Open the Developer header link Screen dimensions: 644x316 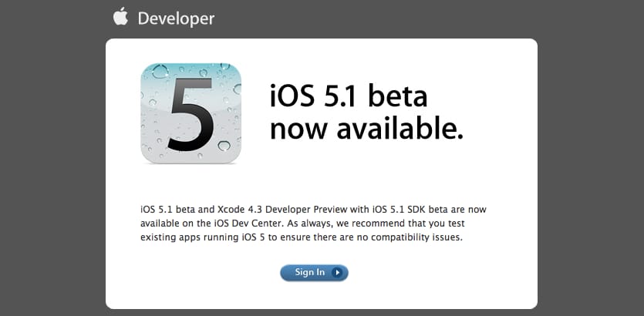[176, 18]
